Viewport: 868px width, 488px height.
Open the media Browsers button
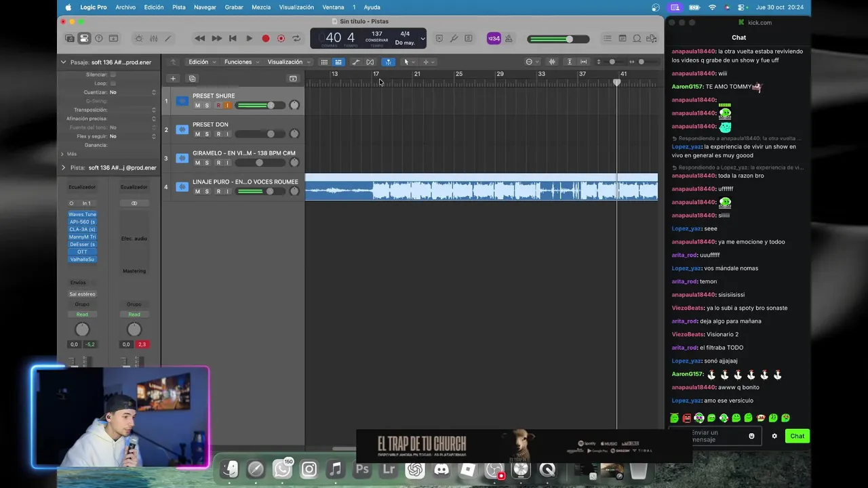652,39
